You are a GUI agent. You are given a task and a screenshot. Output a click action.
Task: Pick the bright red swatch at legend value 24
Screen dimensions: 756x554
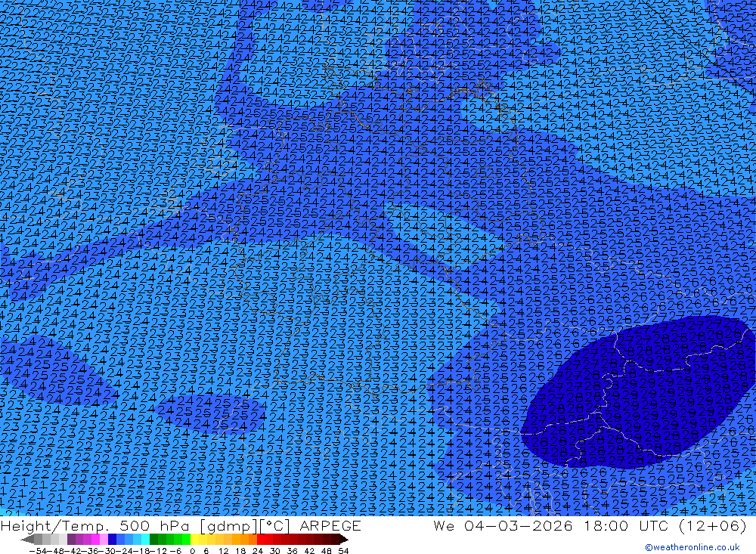[x=261, y=540]
